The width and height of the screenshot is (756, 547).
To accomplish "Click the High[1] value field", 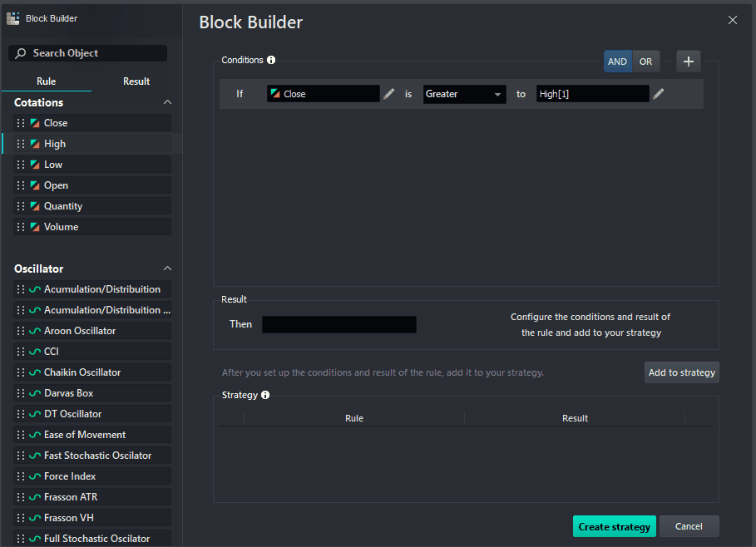I will click(592, 94).
